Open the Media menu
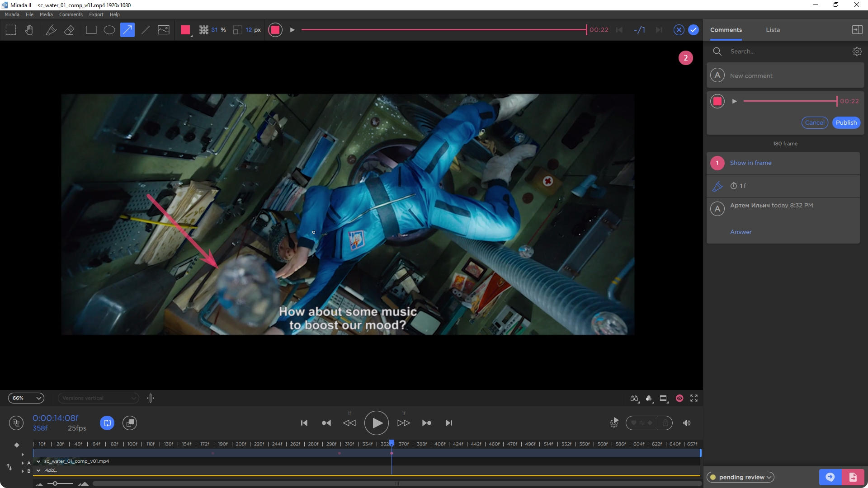The height and width of the screenshot is (488, 868). click(46, 14)
